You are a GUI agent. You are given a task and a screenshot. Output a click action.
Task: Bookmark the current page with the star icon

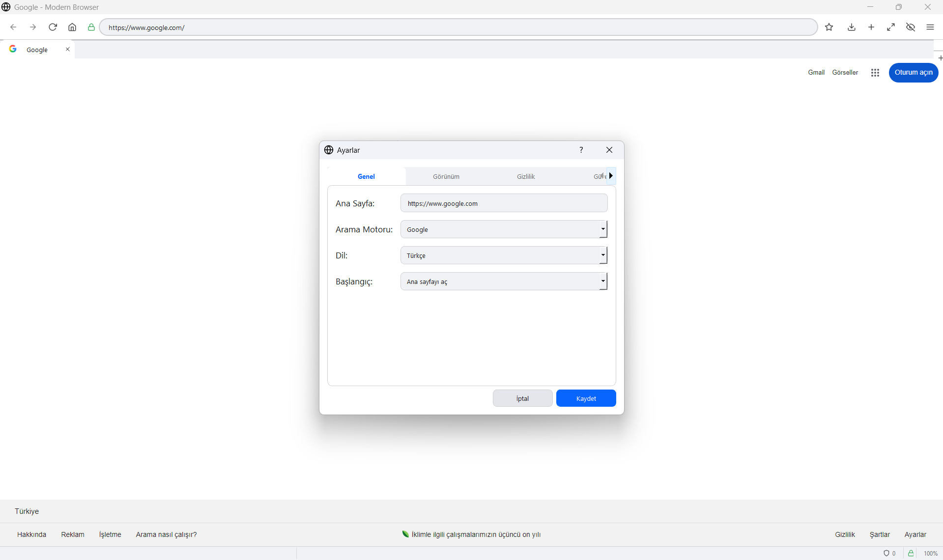829,27
